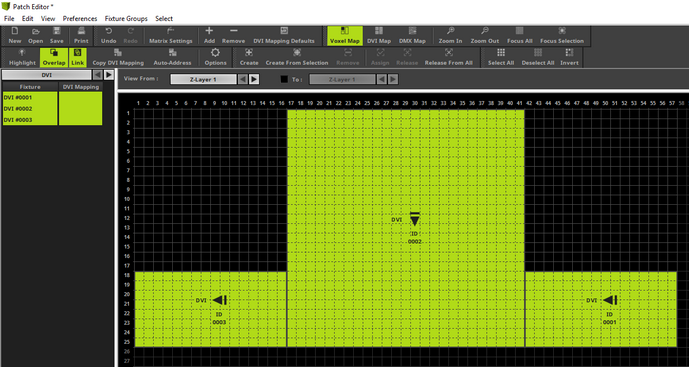
Task: Toggle the Highlight mode button
Action: point(22,58)
